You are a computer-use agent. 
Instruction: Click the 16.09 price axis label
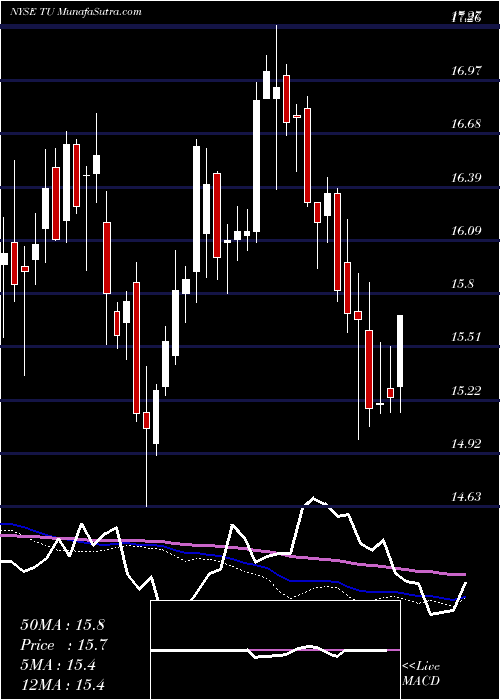pyautogui.click(x=467, y=230)
